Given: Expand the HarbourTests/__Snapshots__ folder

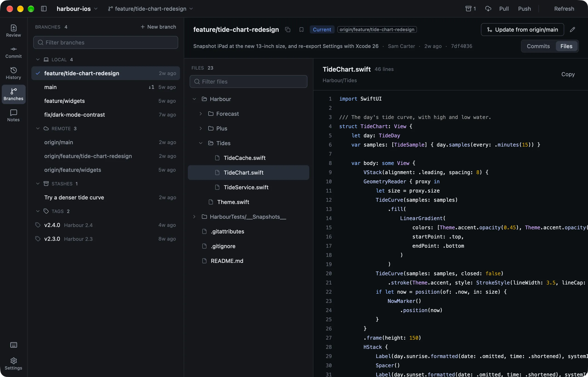Looking at the screenshot, I should point(194,217).
